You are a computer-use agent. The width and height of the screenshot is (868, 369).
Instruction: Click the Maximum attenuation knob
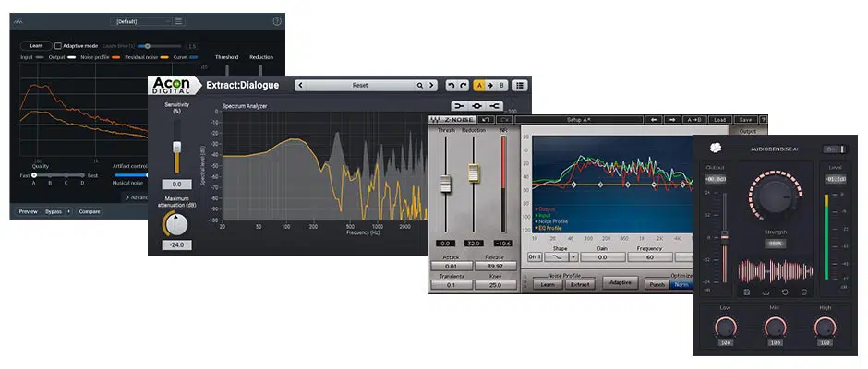176,224
